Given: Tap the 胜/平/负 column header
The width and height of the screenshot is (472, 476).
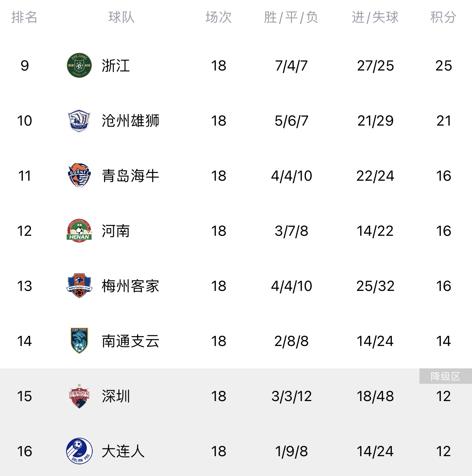Looking at the screenshot, I should [291, 17].
